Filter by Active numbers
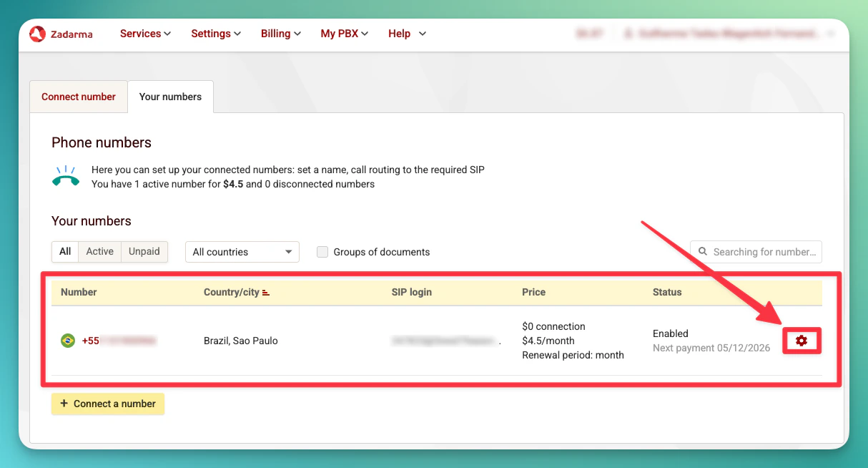The width and height of the screenshot is (868, 468). coord(100,251)
